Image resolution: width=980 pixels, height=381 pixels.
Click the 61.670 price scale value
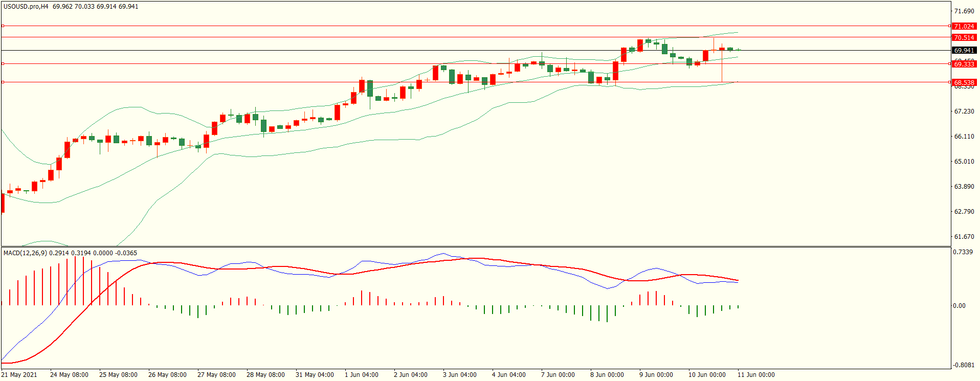(x=964, y=236)
